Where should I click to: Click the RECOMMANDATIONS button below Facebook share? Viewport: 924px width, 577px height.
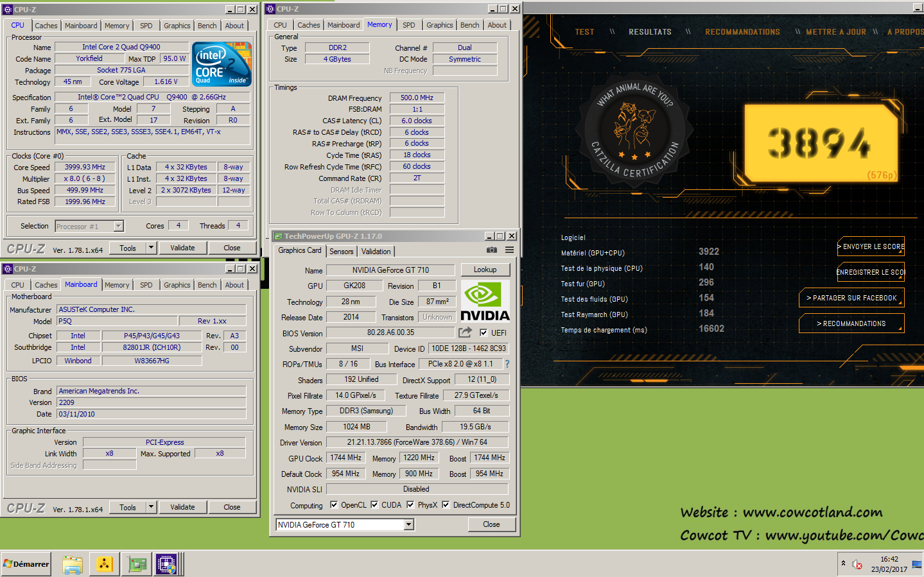(851, 323)
